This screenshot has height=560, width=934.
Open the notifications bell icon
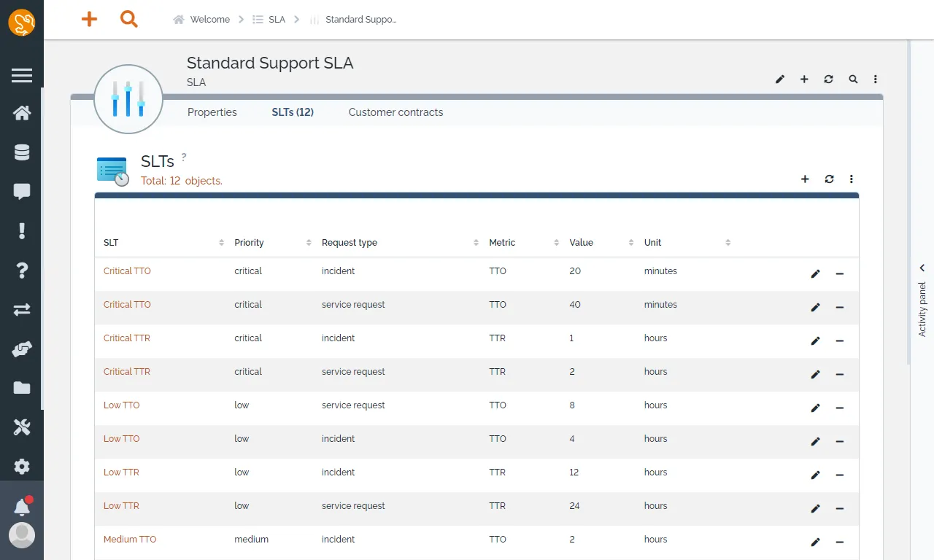click(22, 507)
